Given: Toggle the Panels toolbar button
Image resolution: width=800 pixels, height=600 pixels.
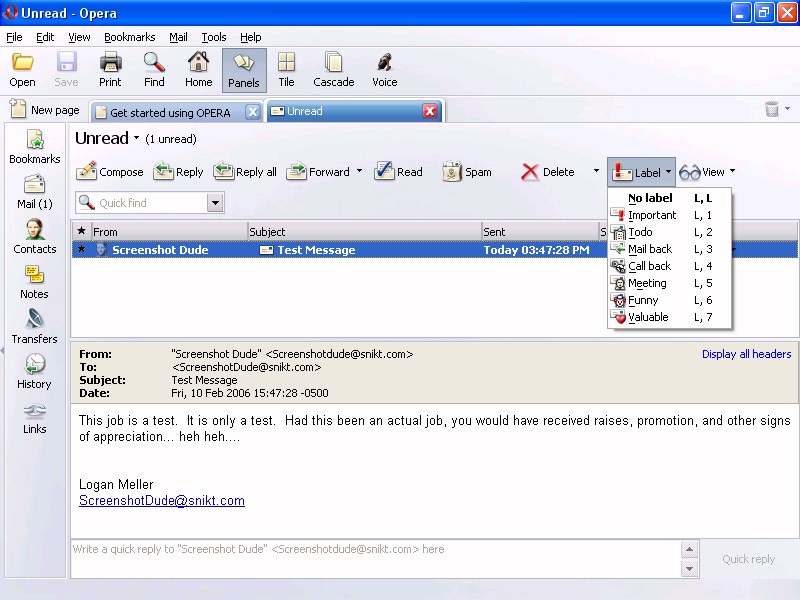Looking at the screenshot, I should [244, 70].
